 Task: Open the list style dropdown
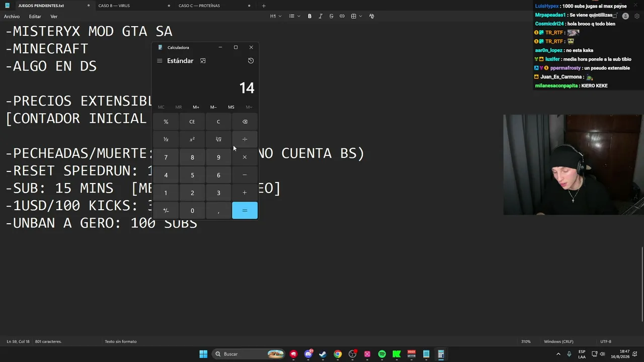click(294, 16)
